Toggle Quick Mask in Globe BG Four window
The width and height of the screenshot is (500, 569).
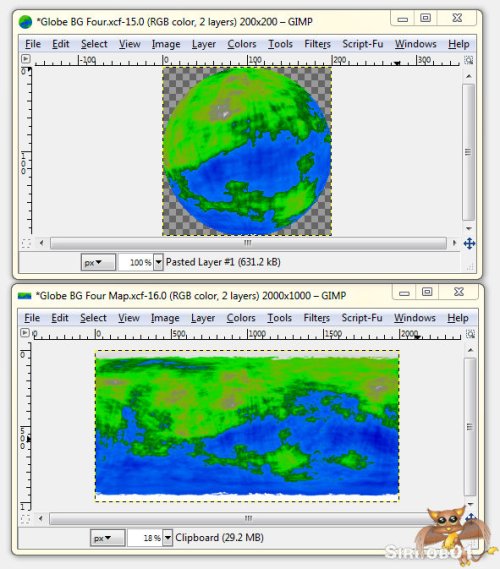[x=26, y=243]
